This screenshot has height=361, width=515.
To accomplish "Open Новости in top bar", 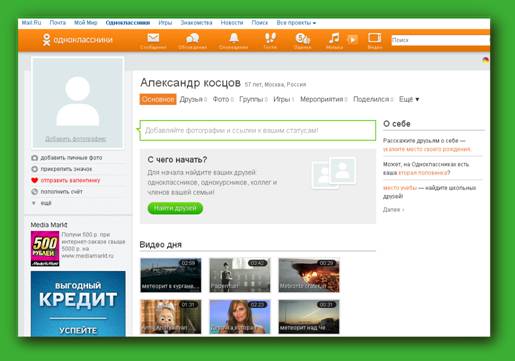I will click(232, 23).
